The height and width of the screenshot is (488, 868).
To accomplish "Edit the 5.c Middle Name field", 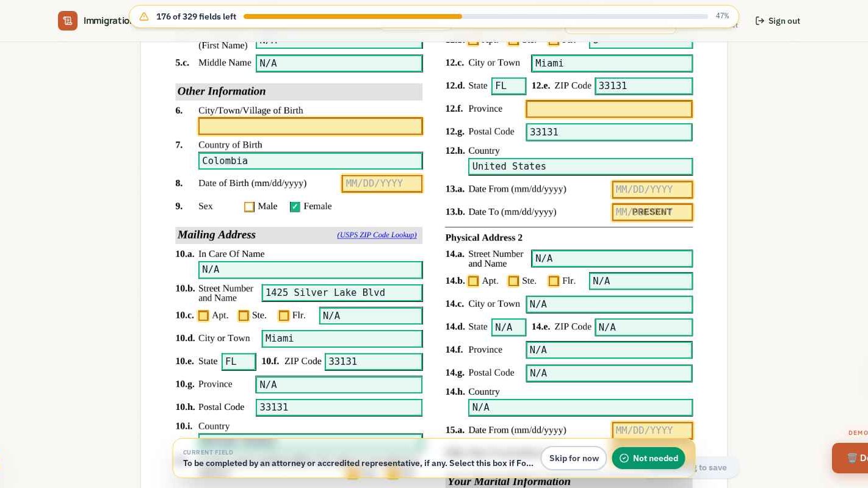I will pyautogui.click(x=339, y=63).
